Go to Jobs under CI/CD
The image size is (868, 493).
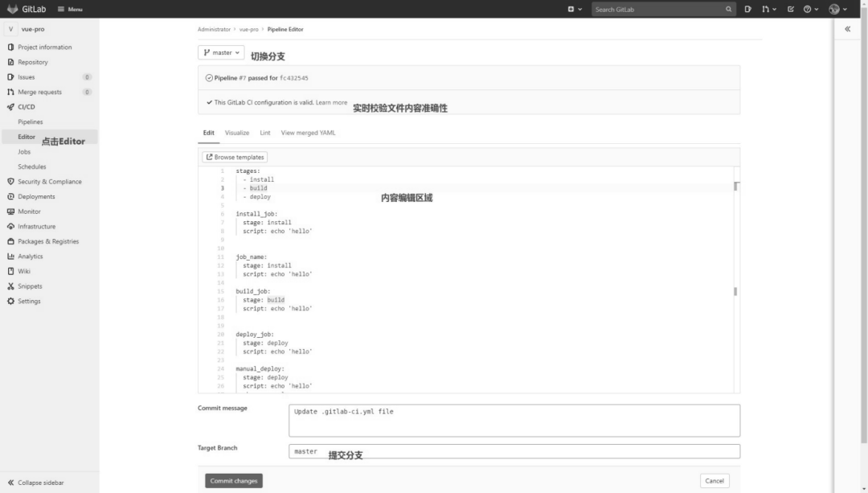coord(24,152)
